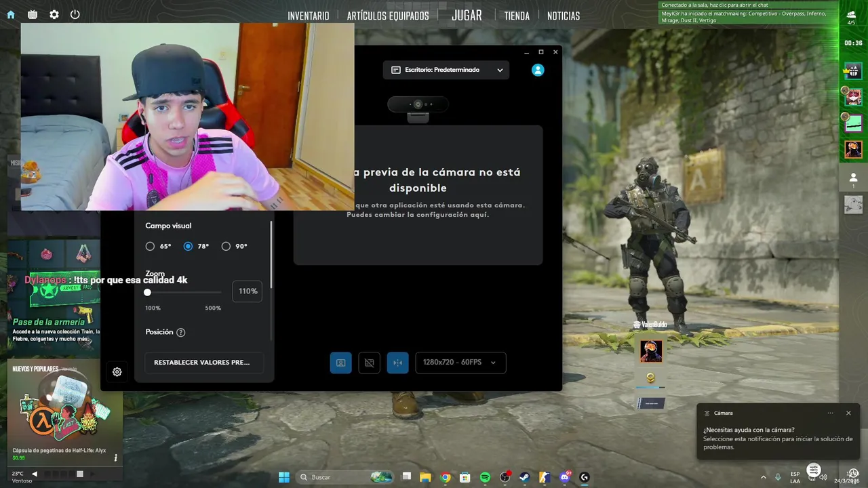868x488 pixels.
Task: Click the lobby members 4/5 icon
Action: click(x=851, y=18)
